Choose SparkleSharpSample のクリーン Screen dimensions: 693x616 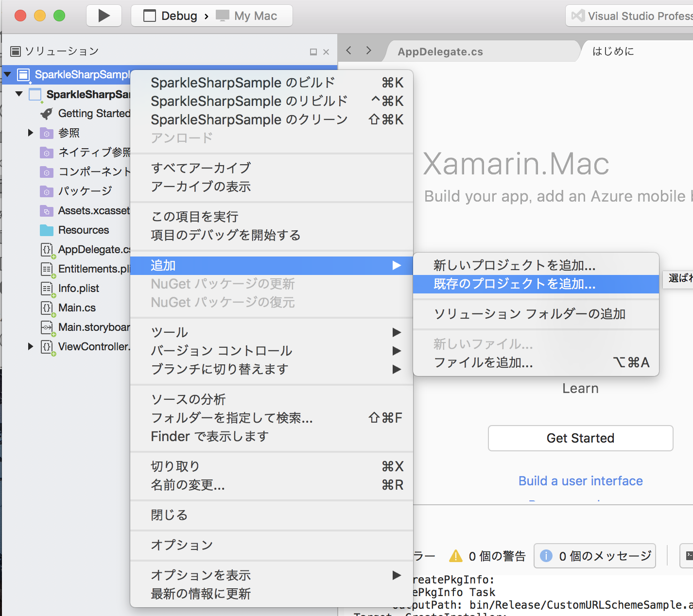pos(272,120)
